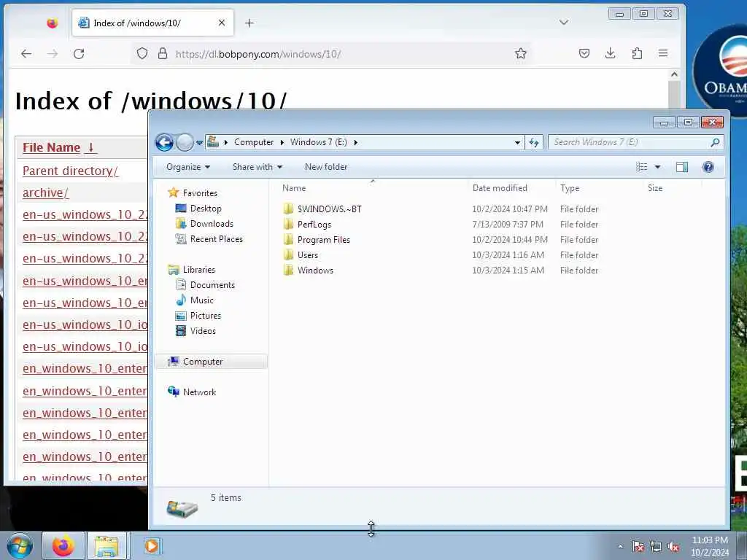Click New folder in Explorer toolbar

pyautogui.click(x=326, y=167)
